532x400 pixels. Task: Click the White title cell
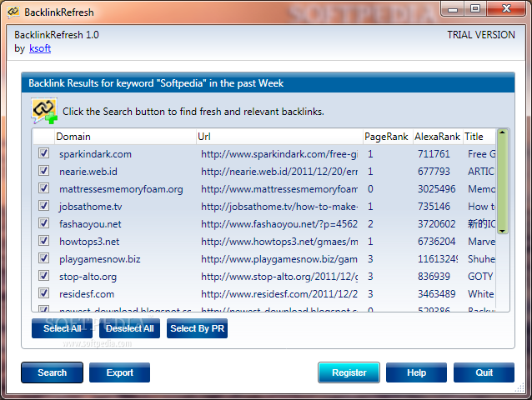481,294
